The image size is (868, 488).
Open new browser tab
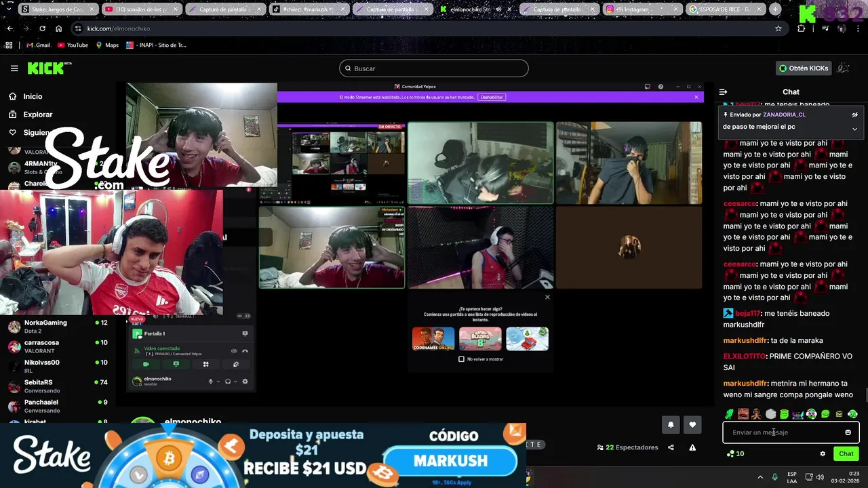click(775, 9)
